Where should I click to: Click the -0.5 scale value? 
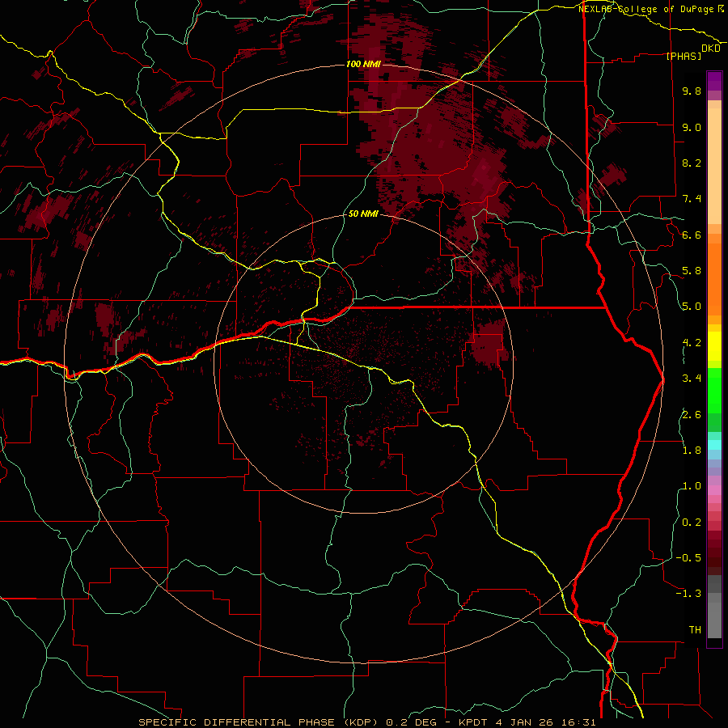688,558
